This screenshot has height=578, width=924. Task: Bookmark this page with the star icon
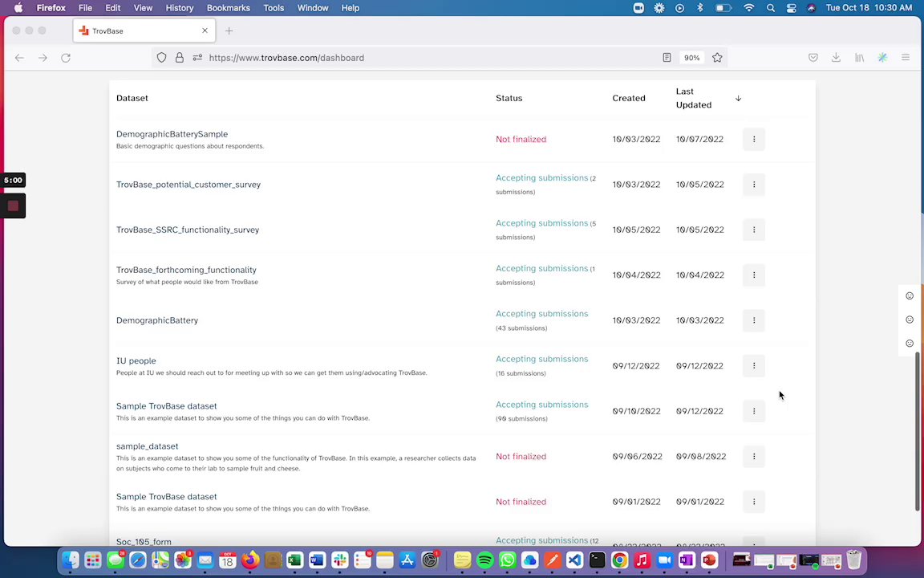pos(717,58)
